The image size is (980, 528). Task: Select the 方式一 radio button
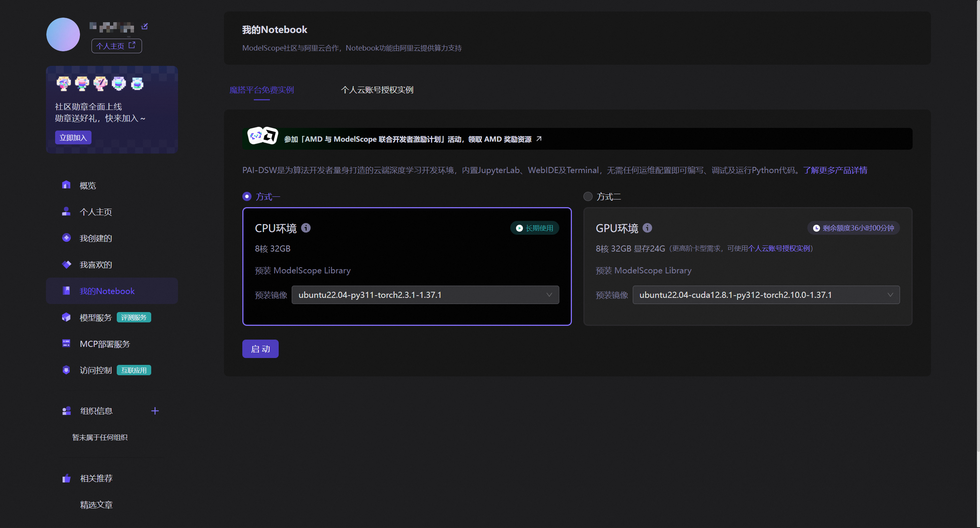click(247, 196)
